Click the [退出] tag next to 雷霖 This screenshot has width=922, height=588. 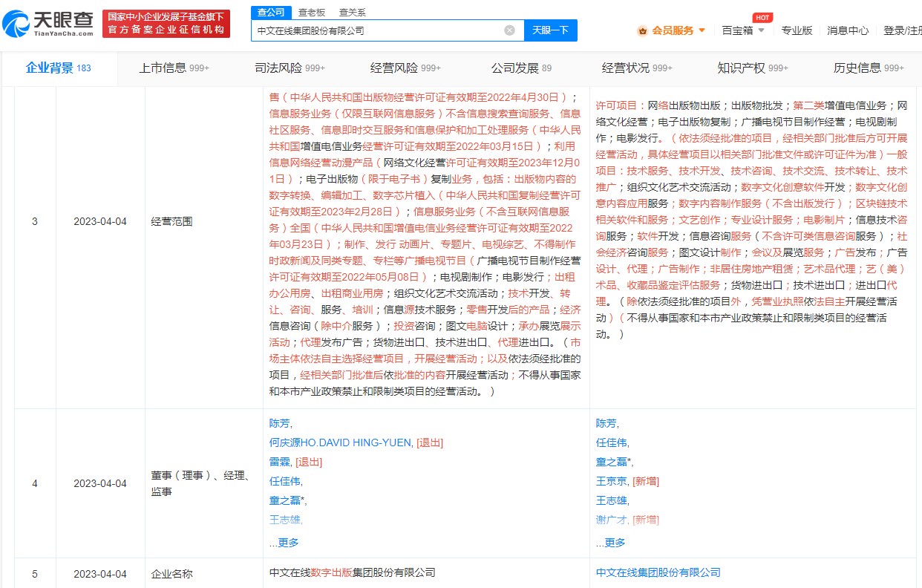click(x=309, y=463)
